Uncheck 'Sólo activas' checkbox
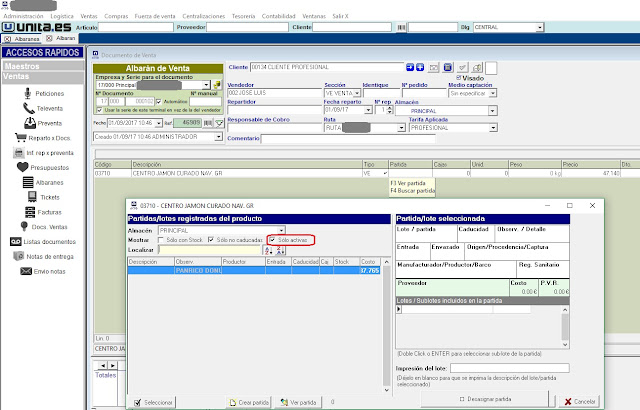Screen dimensions: 640x410 pyautogui.click(x=271, y=241)
